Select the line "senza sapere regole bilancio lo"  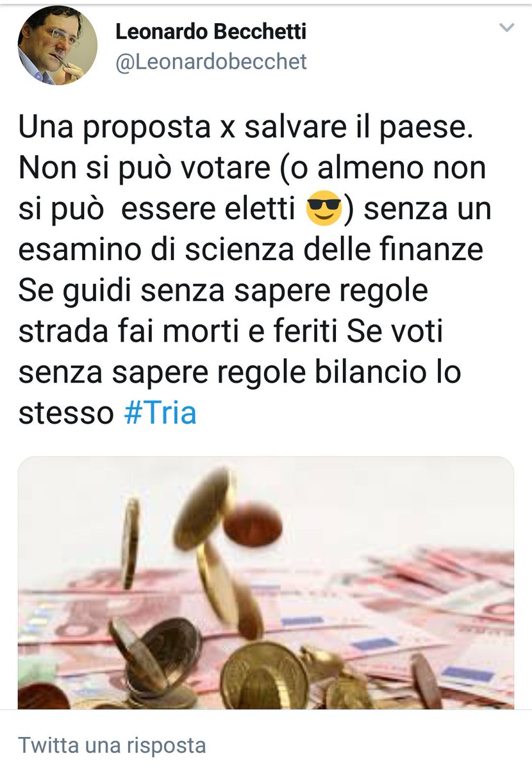pos(240,373)
